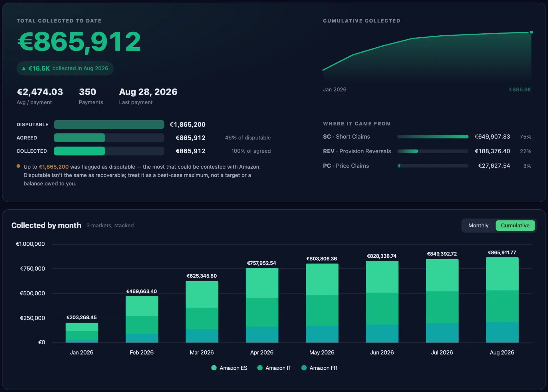Click the €469,663.40 total above the February bar
548x392 pixels.
point(142,291)
